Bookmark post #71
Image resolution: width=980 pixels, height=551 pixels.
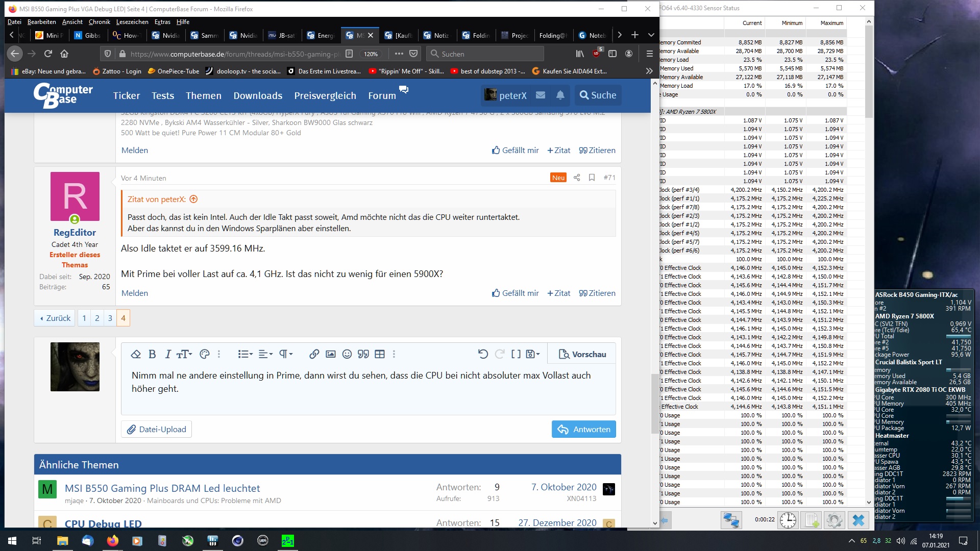[x=592, y=178]
